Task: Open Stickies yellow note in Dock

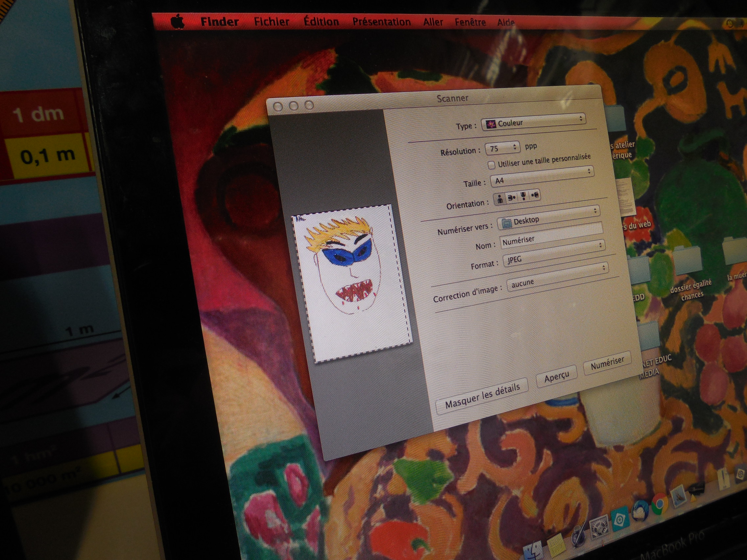Action: point(556,545)
